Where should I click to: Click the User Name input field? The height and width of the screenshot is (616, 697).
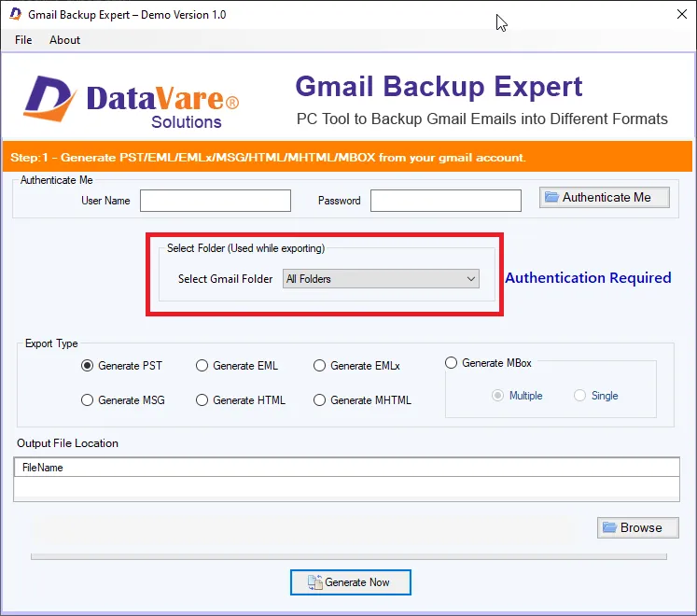pos(216,201)
